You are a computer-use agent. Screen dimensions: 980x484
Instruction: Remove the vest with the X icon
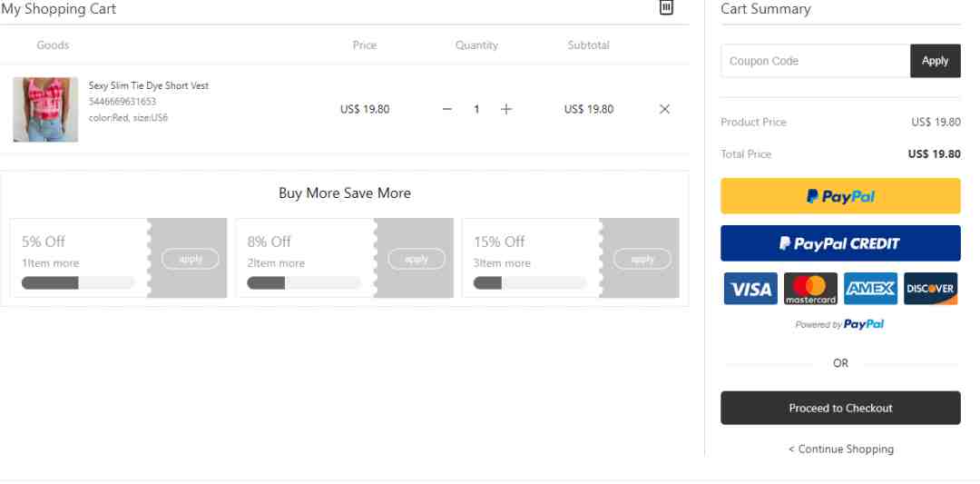coord(664,109)
